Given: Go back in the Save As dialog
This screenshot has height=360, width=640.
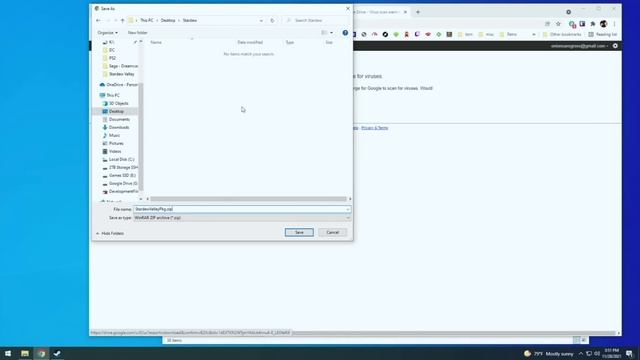Looking at the screenshot, I should [x=98, y=20].
